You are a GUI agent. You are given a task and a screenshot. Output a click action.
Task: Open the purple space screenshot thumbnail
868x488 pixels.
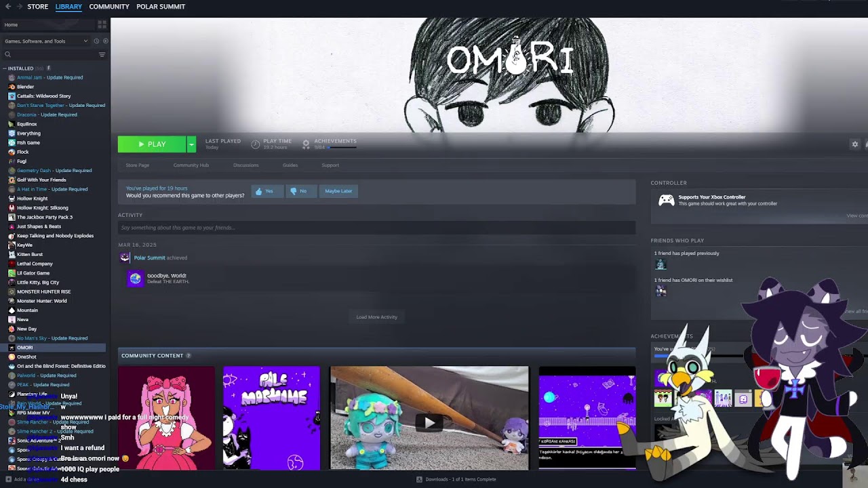click(587, 418)
